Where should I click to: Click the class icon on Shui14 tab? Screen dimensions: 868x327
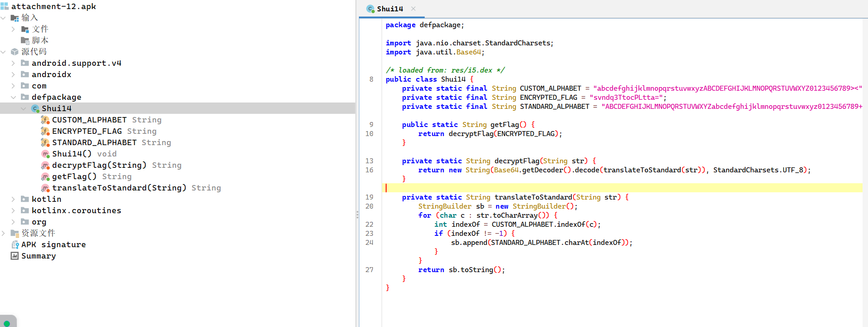tap(370, 9)
